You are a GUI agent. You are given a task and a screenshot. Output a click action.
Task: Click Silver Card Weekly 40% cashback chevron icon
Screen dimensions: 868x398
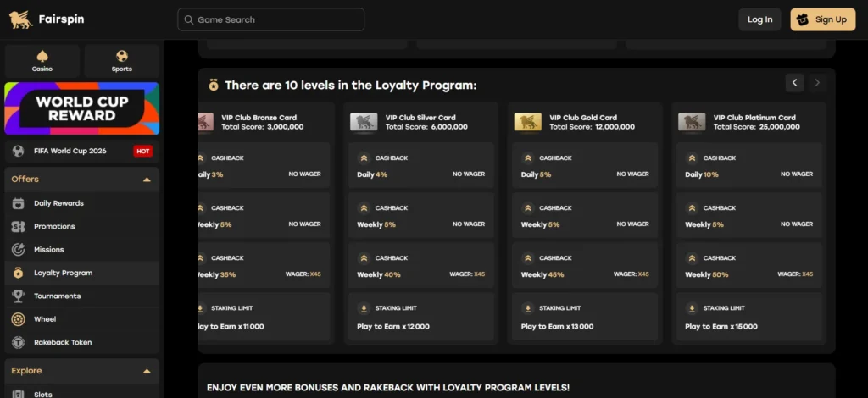tap(364, 258)
